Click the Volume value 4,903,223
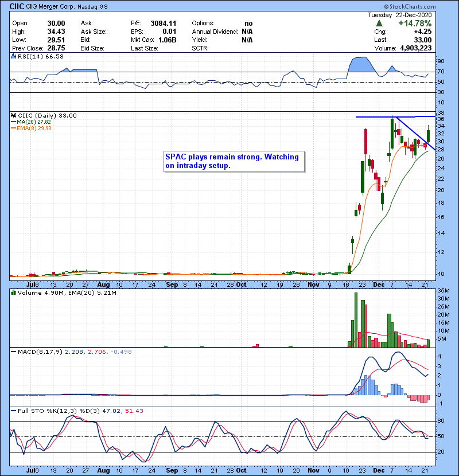The width and height of the screenshot is (459, 476). 416,48
